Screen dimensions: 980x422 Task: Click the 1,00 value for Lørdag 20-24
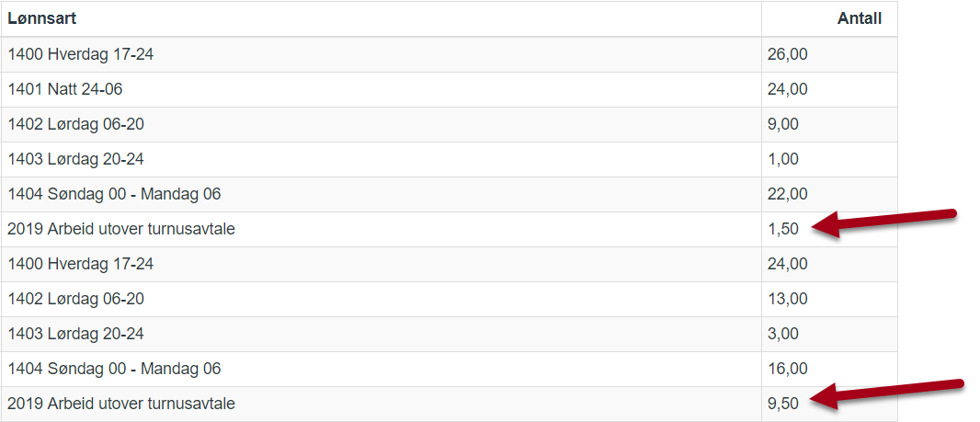click(783, 159)
